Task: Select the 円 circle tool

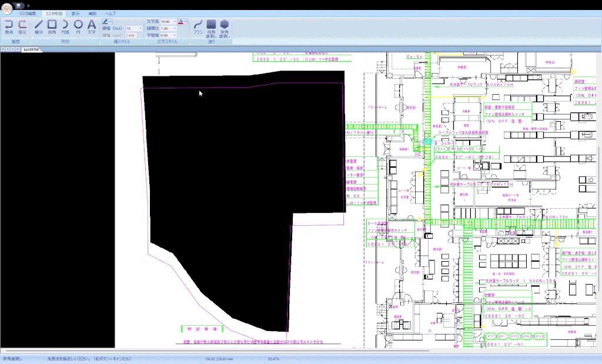Action: tap(78, 27)
